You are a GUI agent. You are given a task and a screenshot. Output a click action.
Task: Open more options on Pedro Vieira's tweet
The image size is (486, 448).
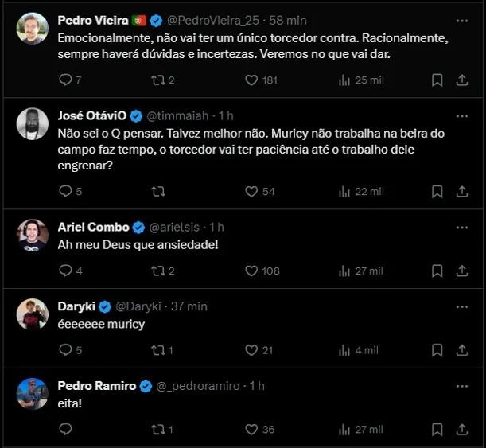tap(462, 19)
